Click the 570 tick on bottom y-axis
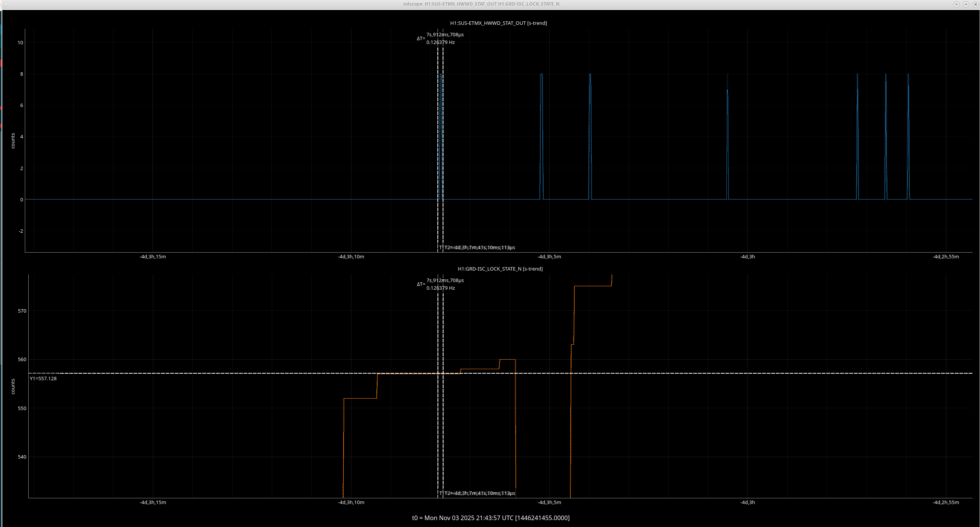This screenshot has height=527, width=980. [22, 311]
